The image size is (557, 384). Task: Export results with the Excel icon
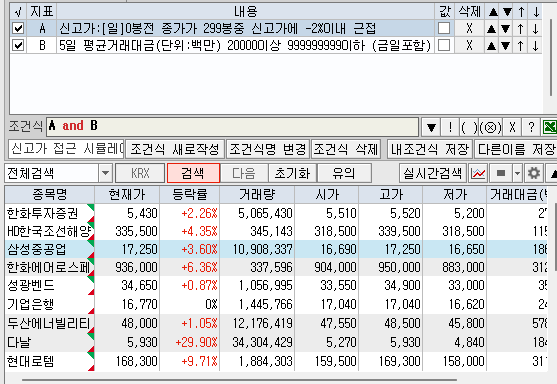[549, 127]
